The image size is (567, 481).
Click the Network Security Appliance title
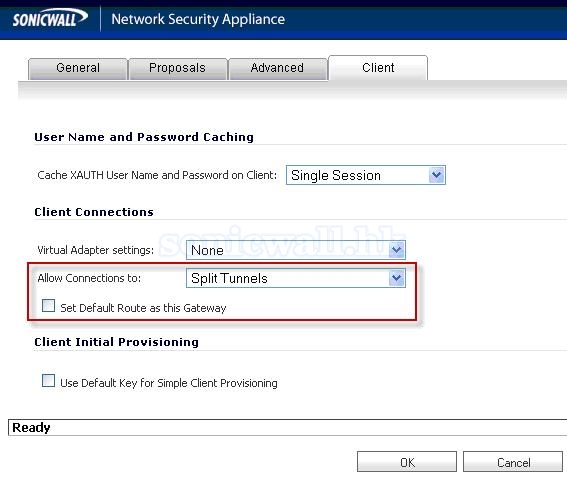click(198, 19)
